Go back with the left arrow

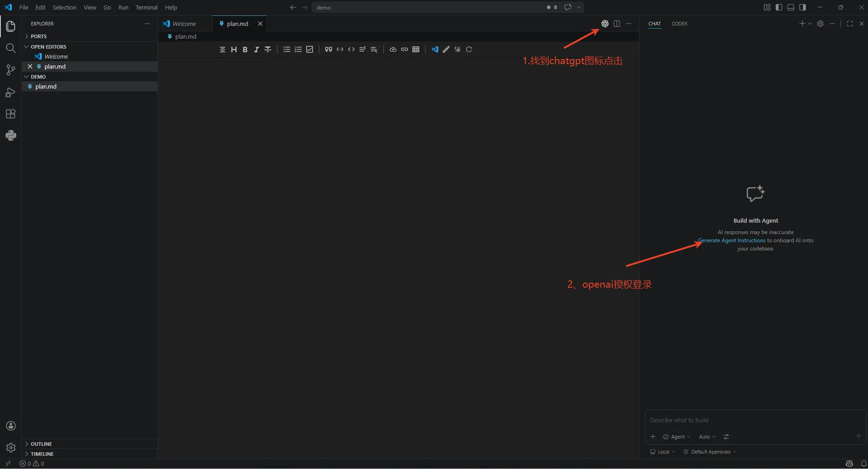click(x=293, y=7)
